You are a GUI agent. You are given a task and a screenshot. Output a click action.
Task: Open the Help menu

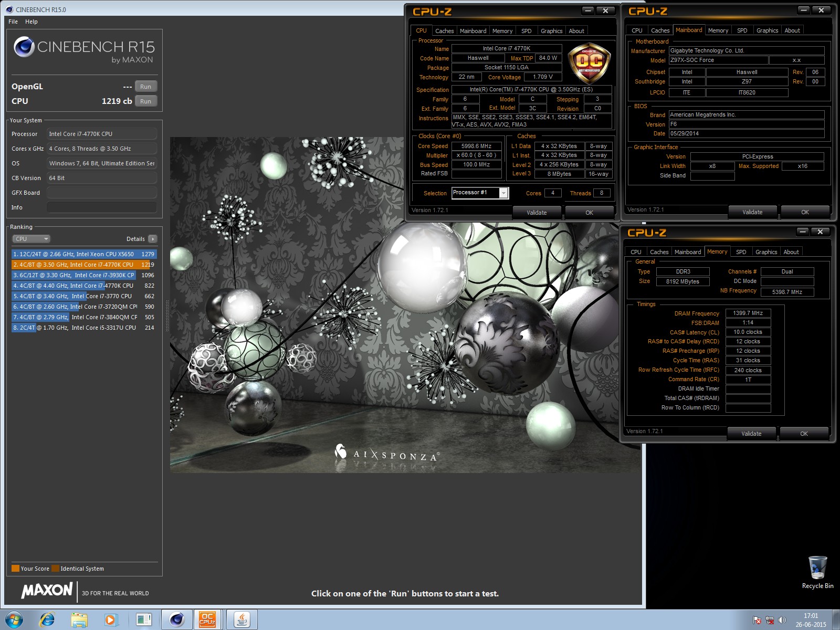click(x=31, y=22)
